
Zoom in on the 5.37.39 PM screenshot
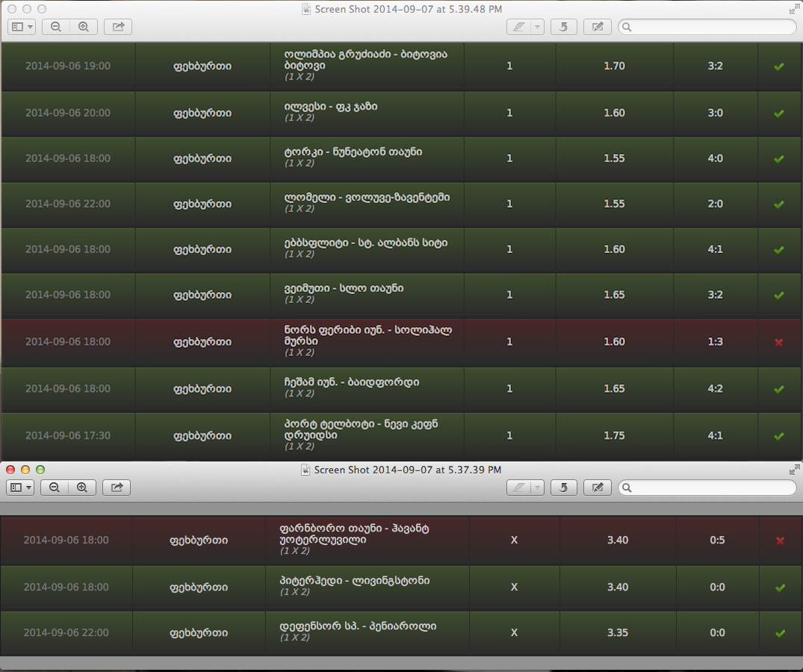click(x=83, y=487)
